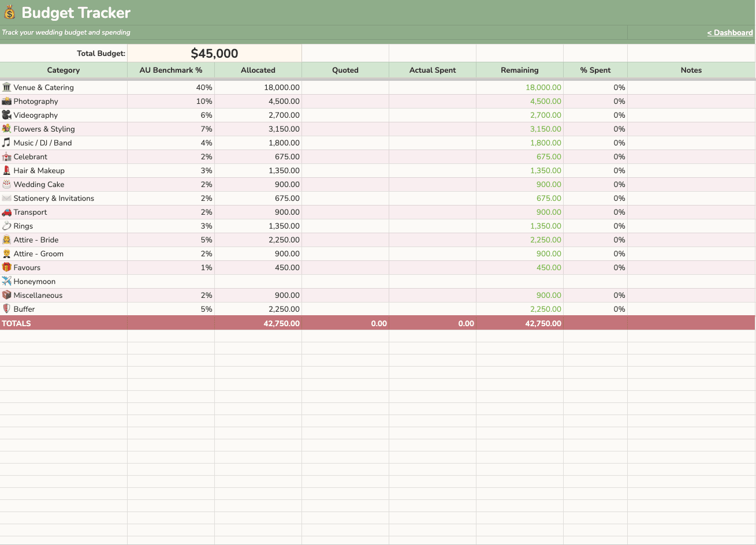The width and height of the screenshot is (756, 545).
Task: Click the Notes cell for Photography
Action: pos(691,101)
